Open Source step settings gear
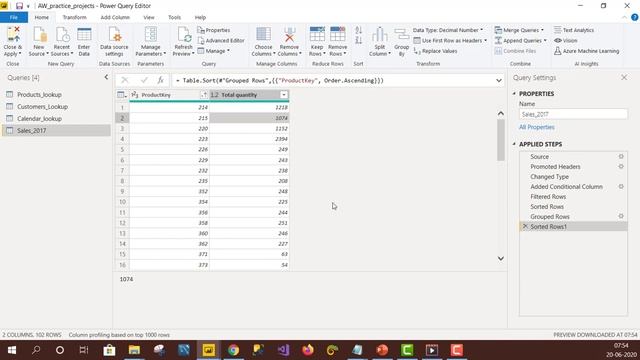640x360 pixels. tap(621, 157)
